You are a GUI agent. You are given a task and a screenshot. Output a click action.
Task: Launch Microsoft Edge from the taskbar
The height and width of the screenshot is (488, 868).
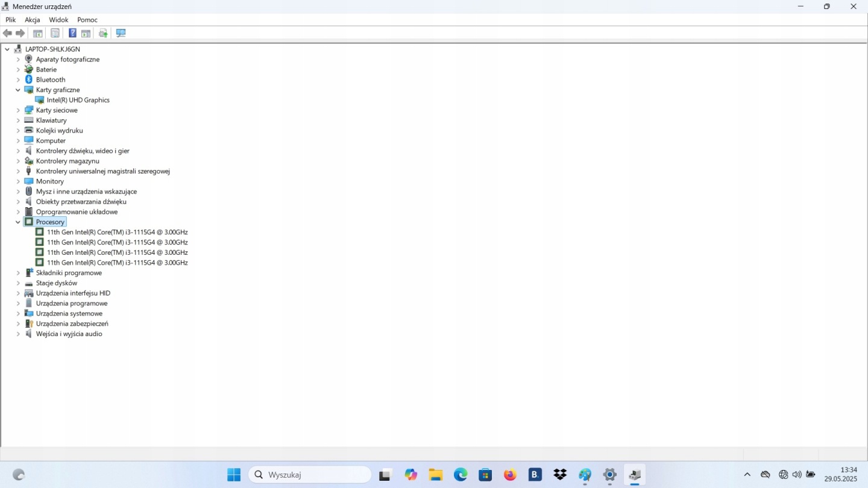pos(461,475)
